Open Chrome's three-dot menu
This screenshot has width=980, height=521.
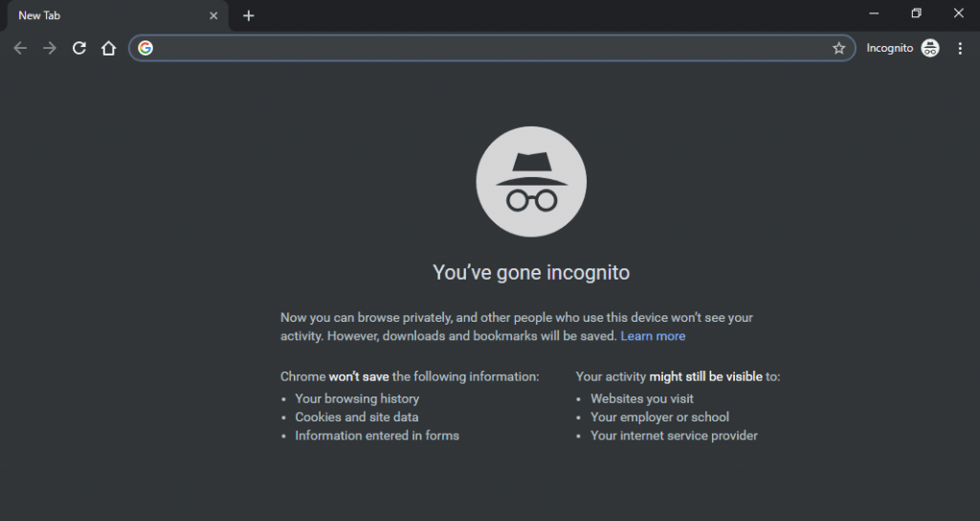(960, 48)
